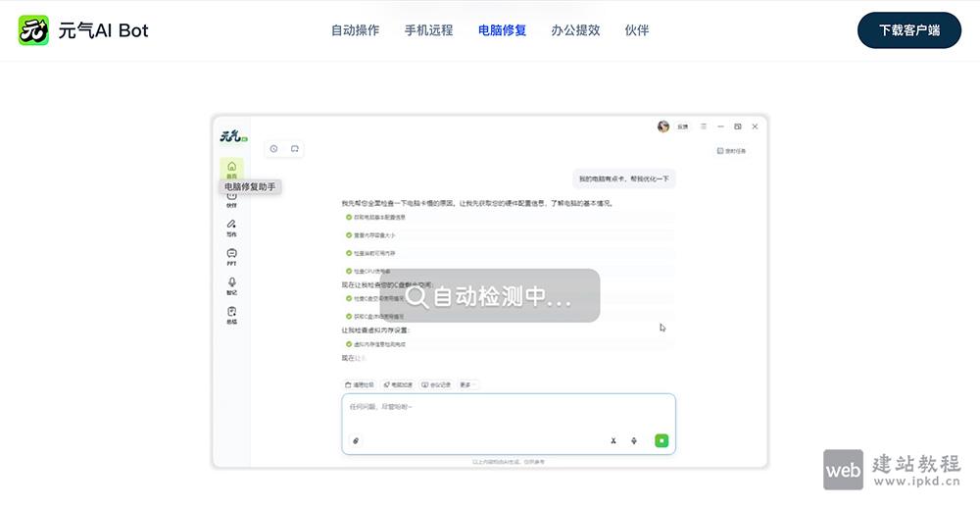Maximize the 元气 app window
This screenshot has width=980, height=508.
coord(738,127)
